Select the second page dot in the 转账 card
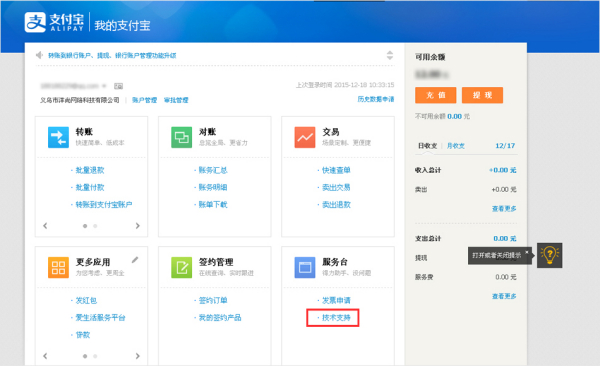600x366 pixels. 95,226
